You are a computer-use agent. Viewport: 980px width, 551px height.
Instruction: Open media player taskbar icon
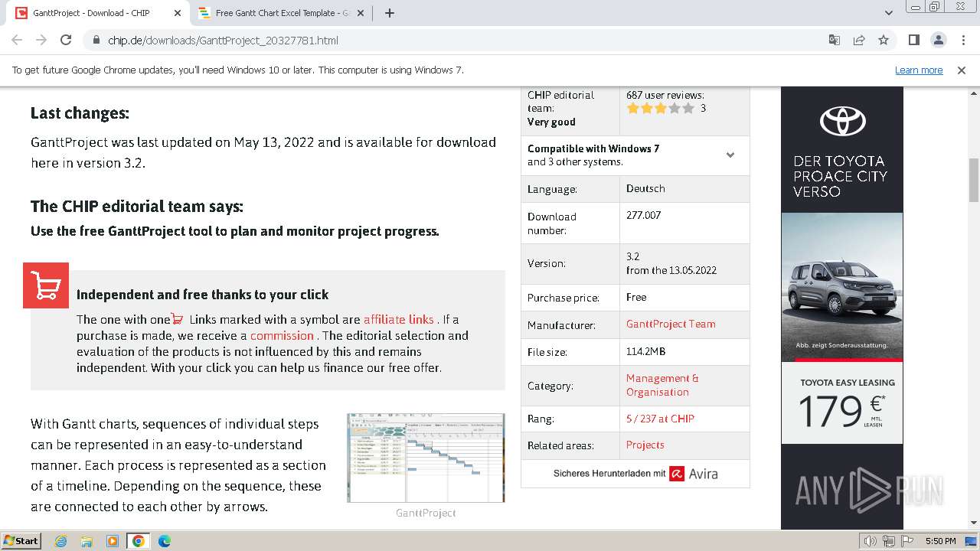(113, 541)
